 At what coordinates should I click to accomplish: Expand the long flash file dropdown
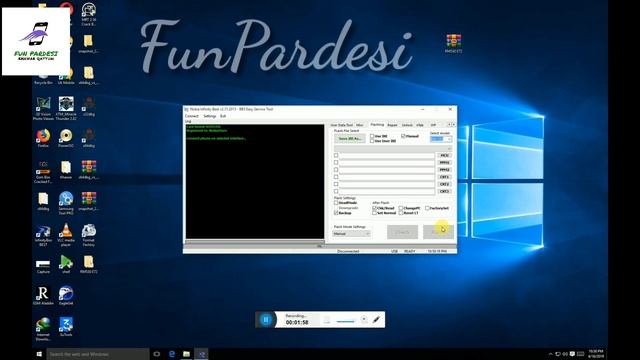click(x=393, y=149)
